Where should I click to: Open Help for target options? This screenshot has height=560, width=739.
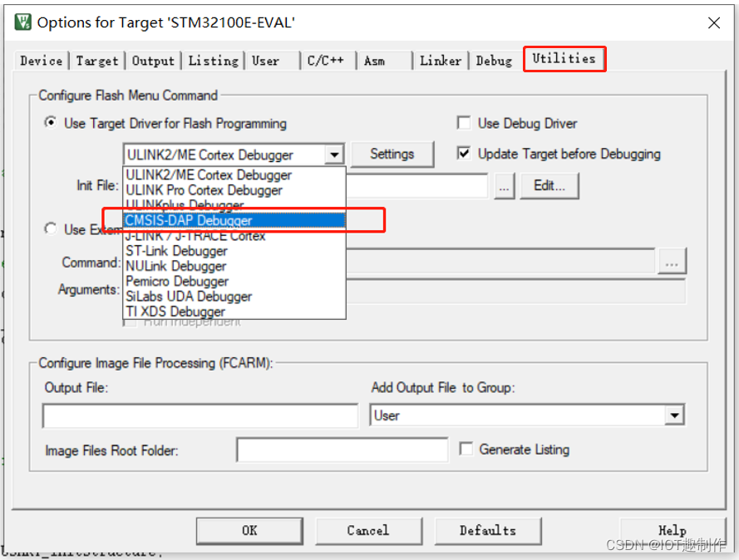pyautogui.click(x=672, y=531)
